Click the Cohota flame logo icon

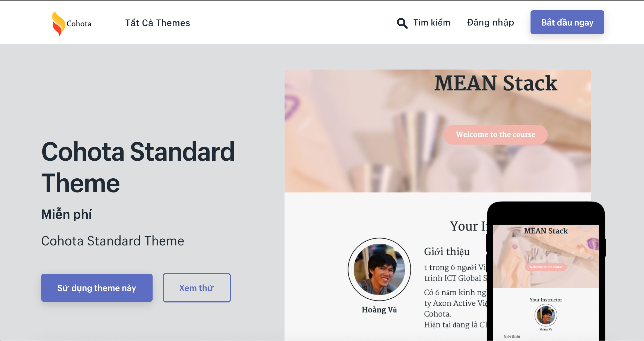point(58,23)
